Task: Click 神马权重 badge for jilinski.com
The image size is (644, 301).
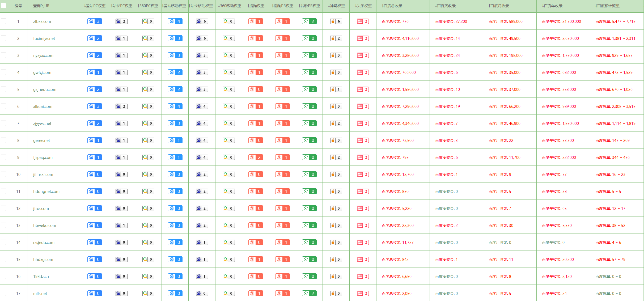Action: (x=336, y=174)
